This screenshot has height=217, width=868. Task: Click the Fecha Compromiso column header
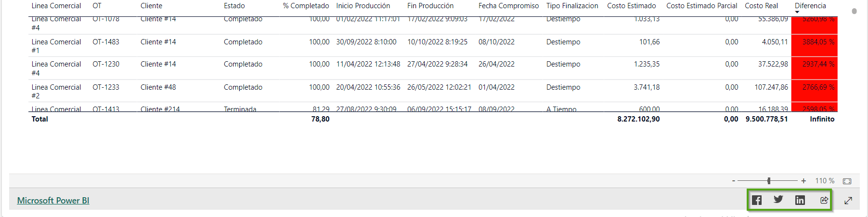coord(508,6)
